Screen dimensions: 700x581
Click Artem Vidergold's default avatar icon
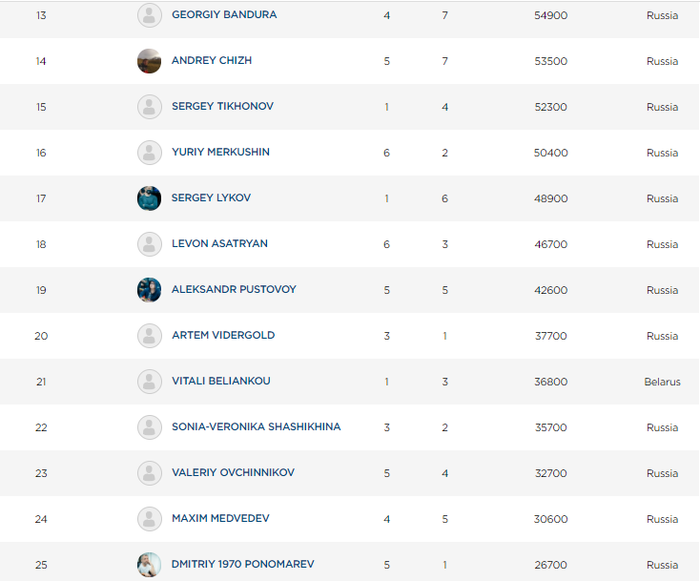point(149,336)
